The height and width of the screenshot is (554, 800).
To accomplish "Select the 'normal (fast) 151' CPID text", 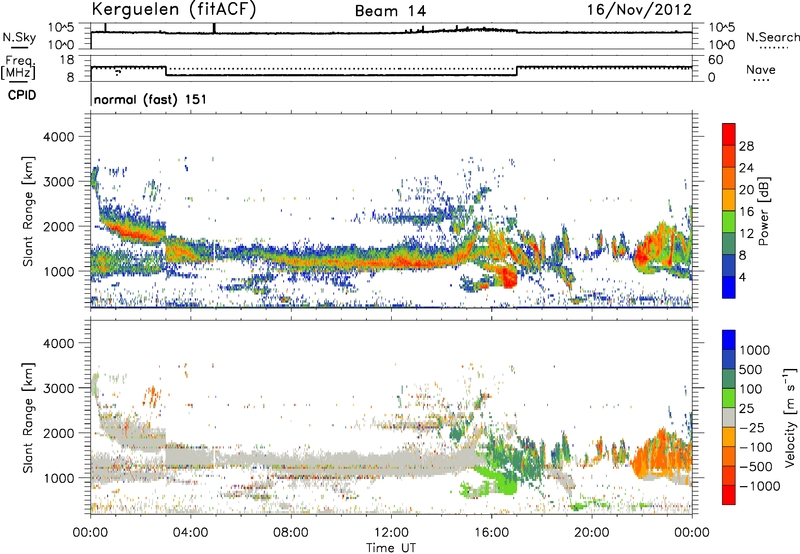I will point(151,99).
